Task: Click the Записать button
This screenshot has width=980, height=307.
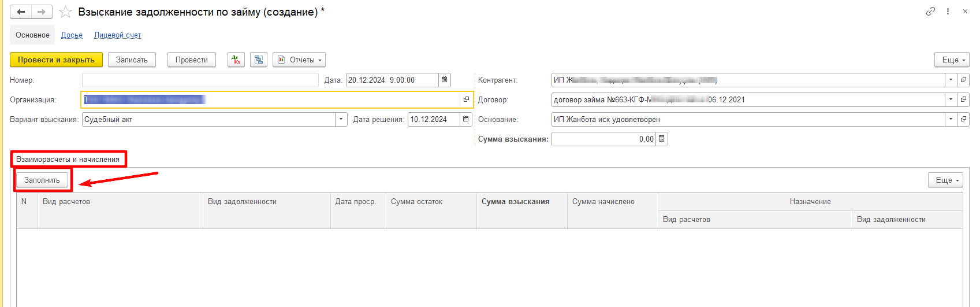Action: (132, 60)
